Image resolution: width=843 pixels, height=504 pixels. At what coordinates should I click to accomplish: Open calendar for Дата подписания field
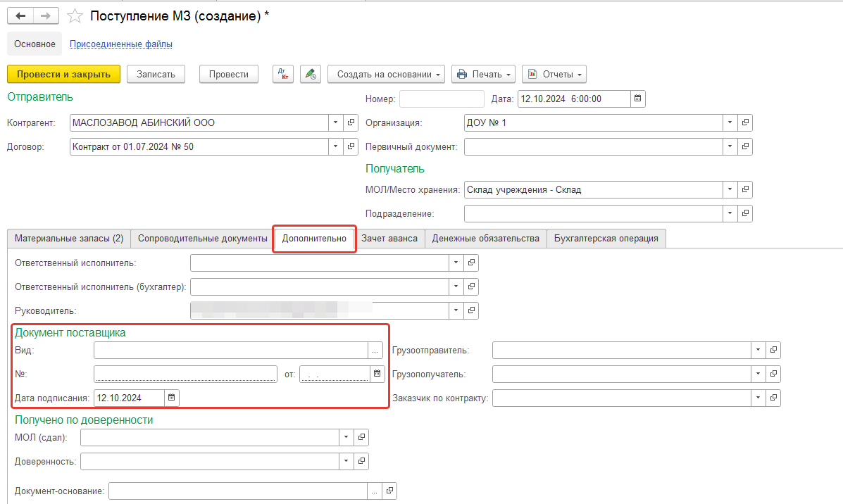(172, 398)
